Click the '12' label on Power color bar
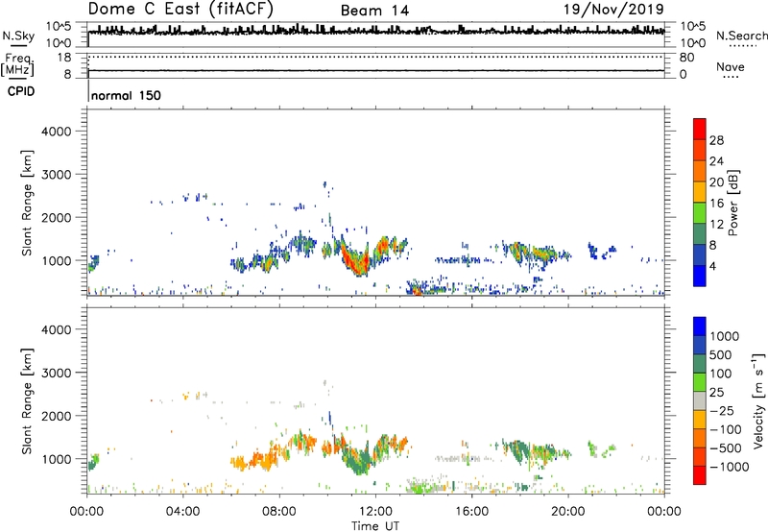 click(716, 225)
